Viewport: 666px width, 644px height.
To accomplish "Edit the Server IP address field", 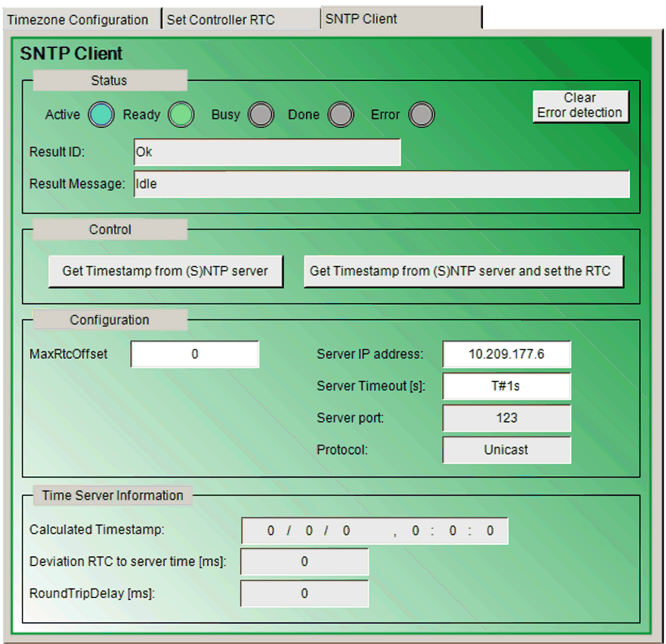I will (x=507, y=354).
